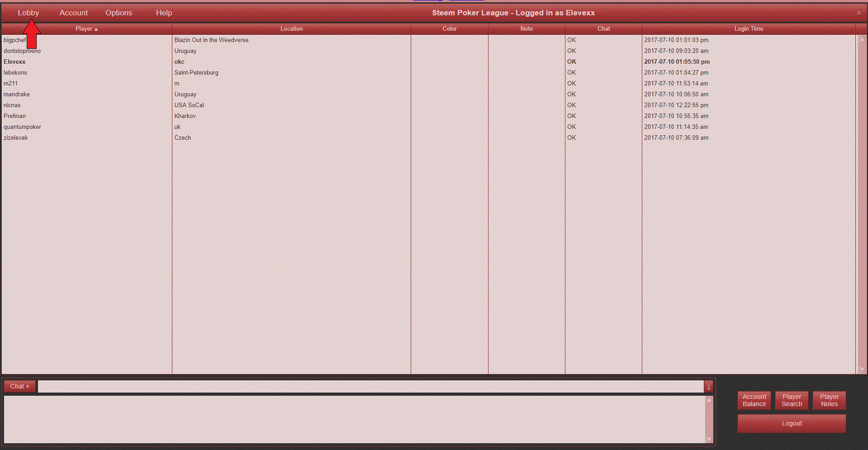Sort by the Color column header
The width and height of the screenshot is (868, 450).
pos(449,28)
